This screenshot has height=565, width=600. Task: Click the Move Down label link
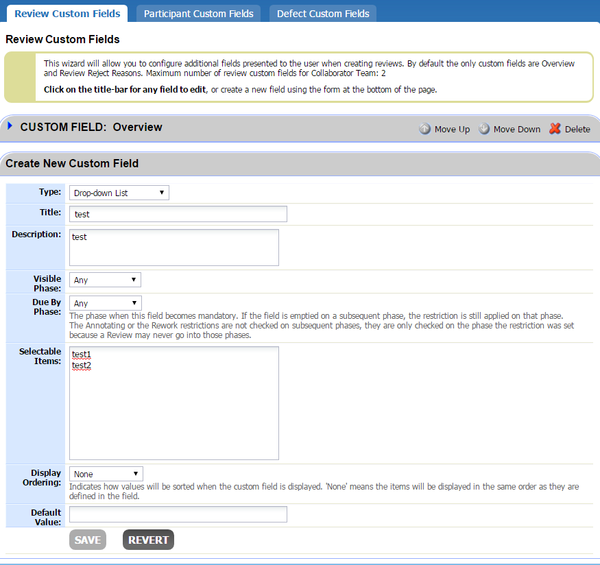(x=517, y=129)
